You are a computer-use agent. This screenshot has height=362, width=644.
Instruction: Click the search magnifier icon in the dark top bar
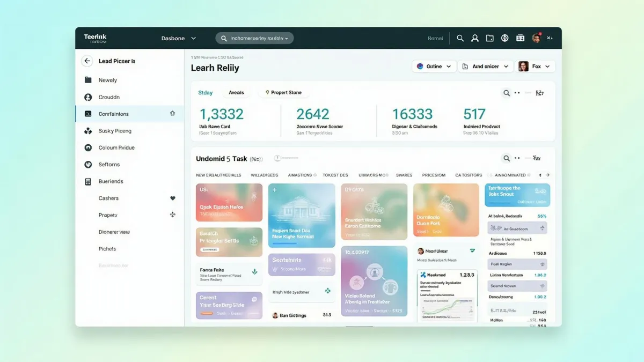click(460, 38)
